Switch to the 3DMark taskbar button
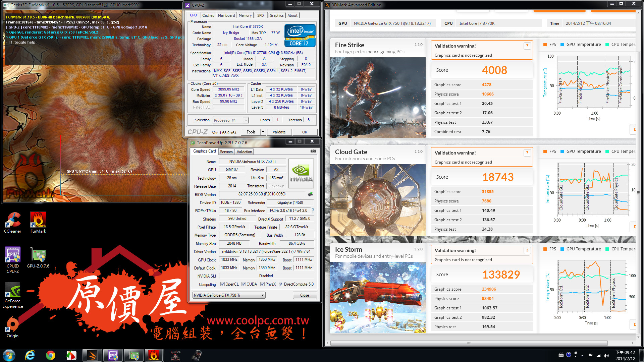The height and width of the screenshot is (362, 644). click(x=92, y=355)
